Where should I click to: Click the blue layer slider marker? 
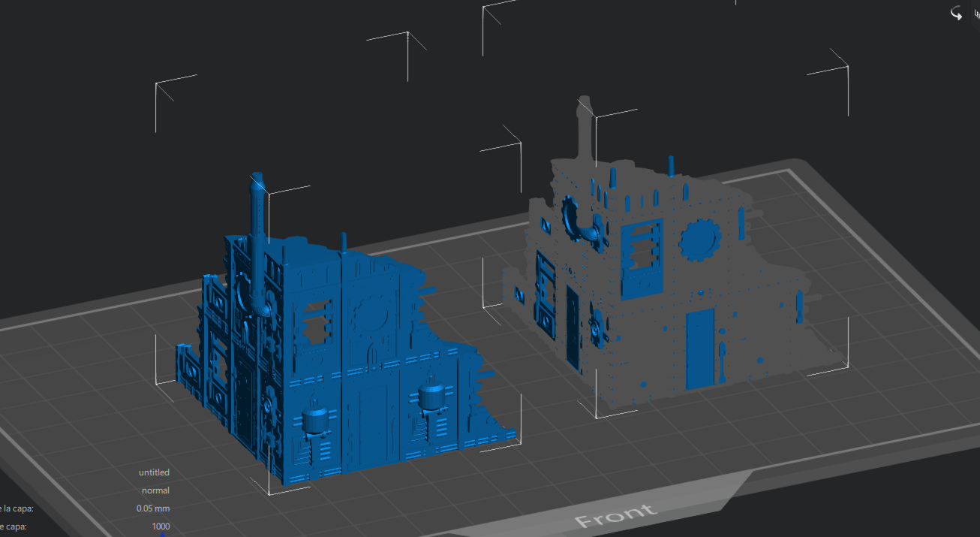[161, 535]
